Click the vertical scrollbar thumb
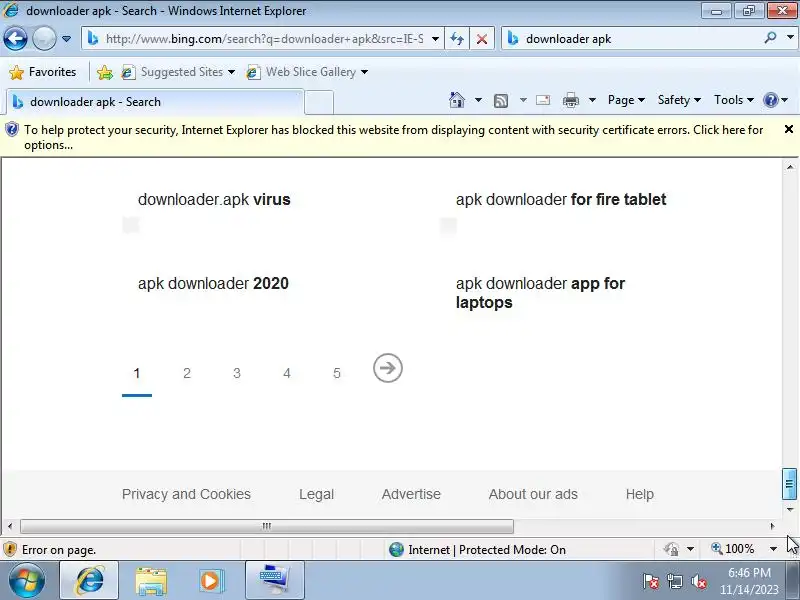Image resolution: width=800 pixels, height=600 pixels. (x=789, y=483)
